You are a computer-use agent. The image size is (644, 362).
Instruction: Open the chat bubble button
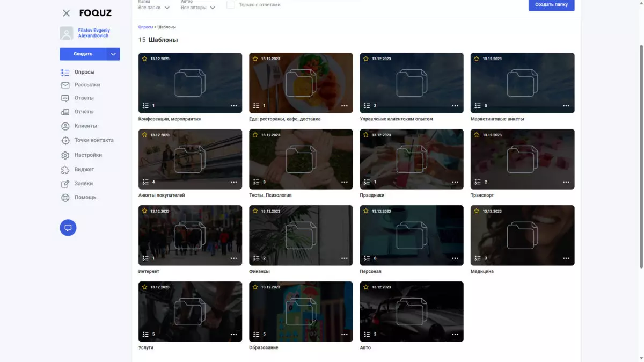(x=68, y=228)
